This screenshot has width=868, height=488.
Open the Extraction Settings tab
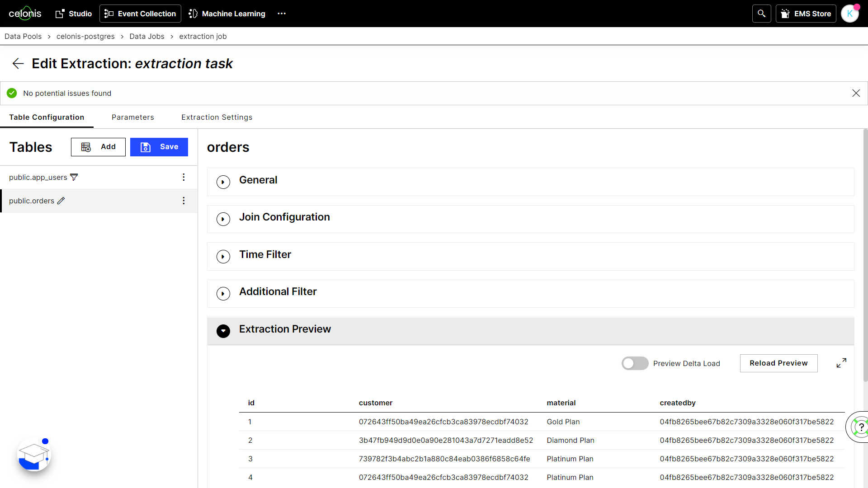pos(217,117)
